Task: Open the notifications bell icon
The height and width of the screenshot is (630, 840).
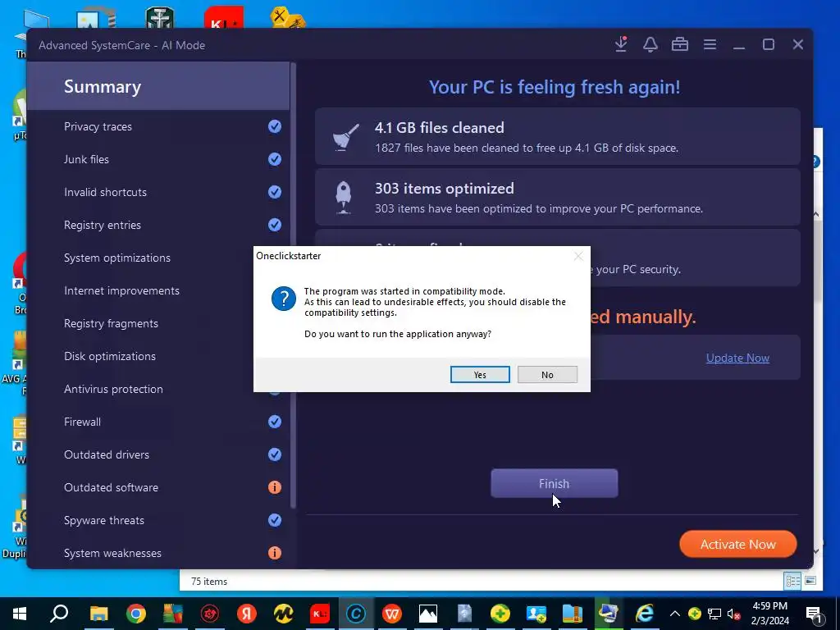Action: pos(650,44)
